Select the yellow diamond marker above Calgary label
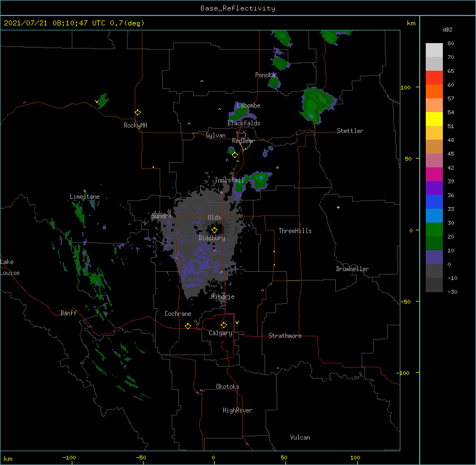The image size is (476, 465). (224, 325)
